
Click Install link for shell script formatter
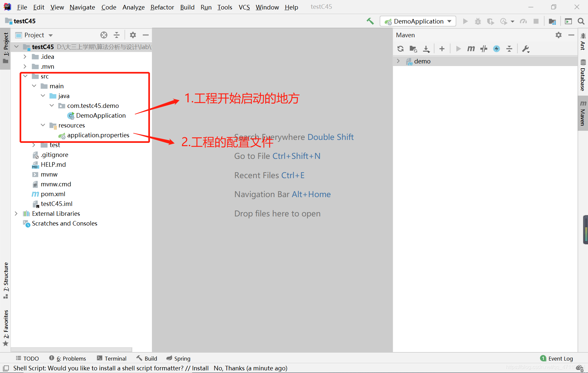click(200, 368)
